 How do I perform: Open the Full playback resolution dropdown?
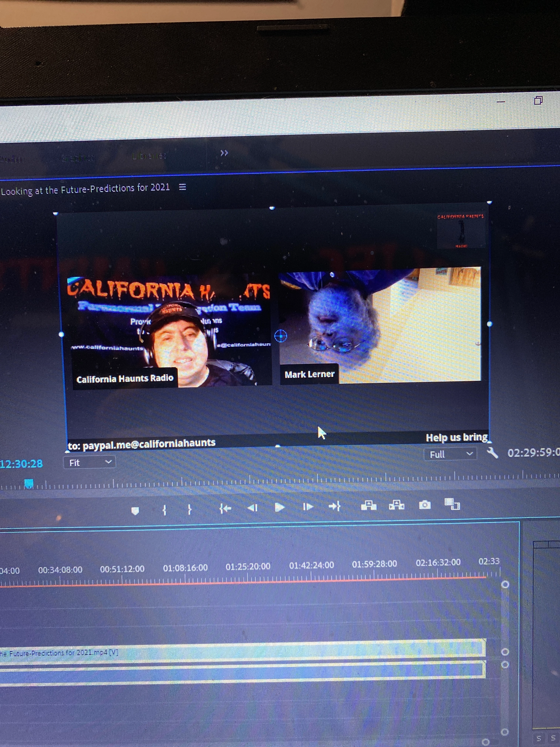pyautogui.click(x=450, y=454)
